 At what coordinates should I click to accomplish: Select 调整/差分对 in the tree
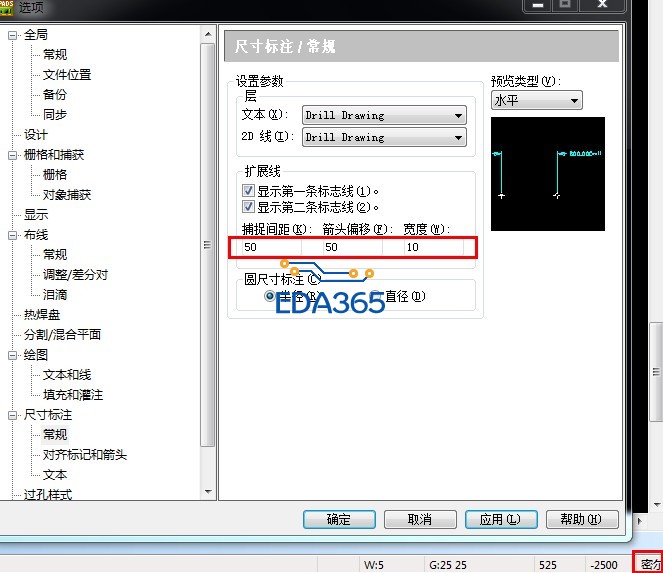[x=75, y=275]
